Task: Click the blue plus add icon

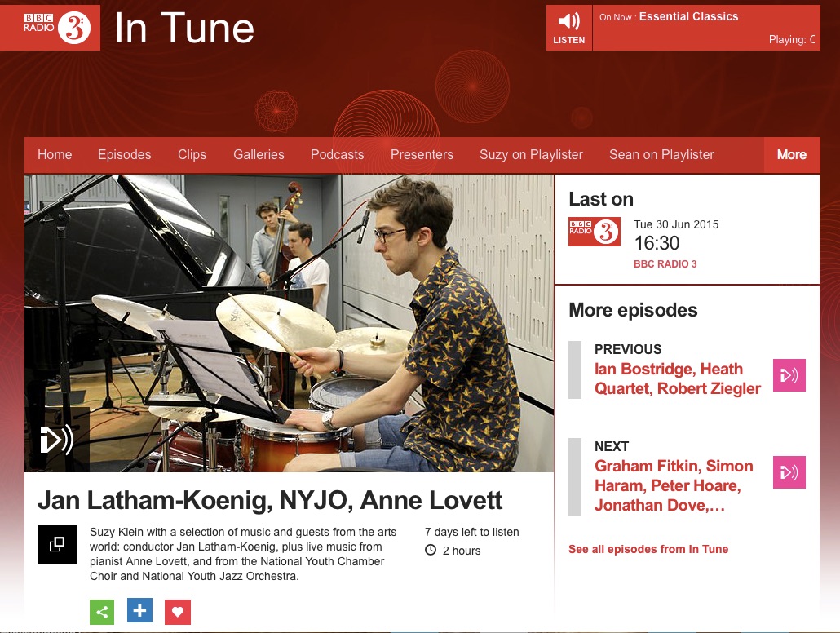Action: [139, 610]
